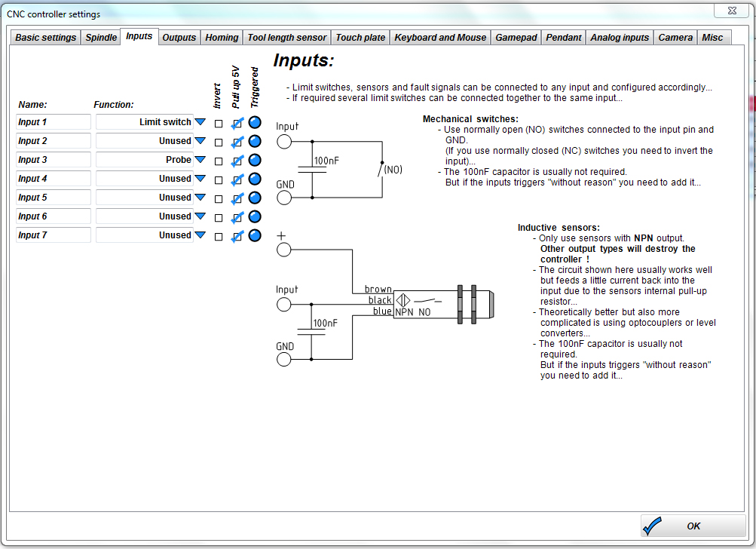Viewport: 756px width, 549px height.
Task: Expand the Input 3 Probe function dropdown
Action: click(x=200, y=159)
